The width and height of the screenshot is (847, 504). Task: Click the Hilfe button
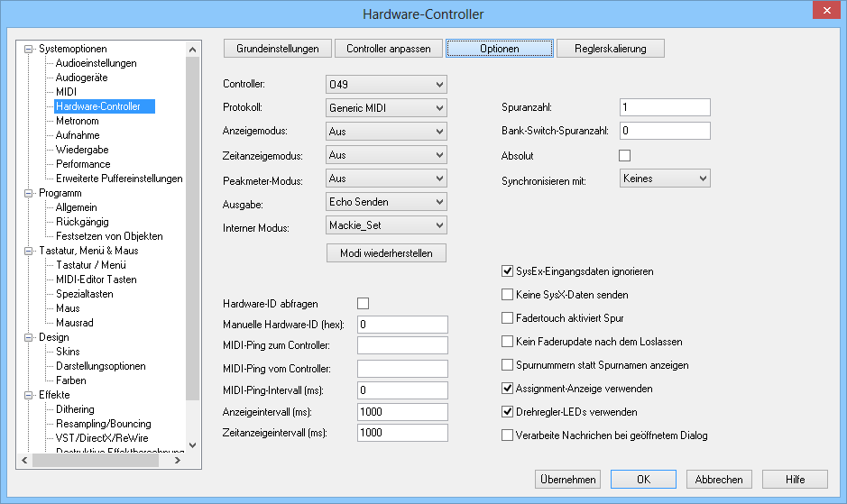point(795,479)
